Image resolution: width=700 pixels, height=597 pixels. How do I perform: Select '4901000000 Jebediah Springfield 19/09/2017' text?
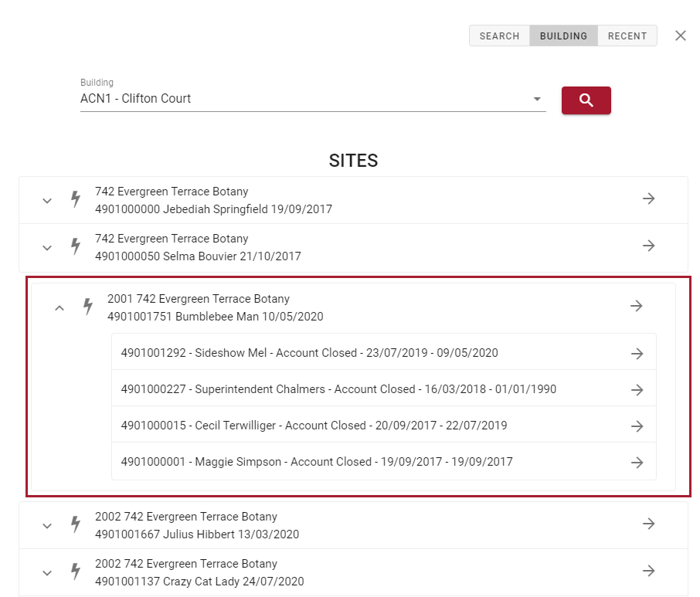tap(213, 209)
